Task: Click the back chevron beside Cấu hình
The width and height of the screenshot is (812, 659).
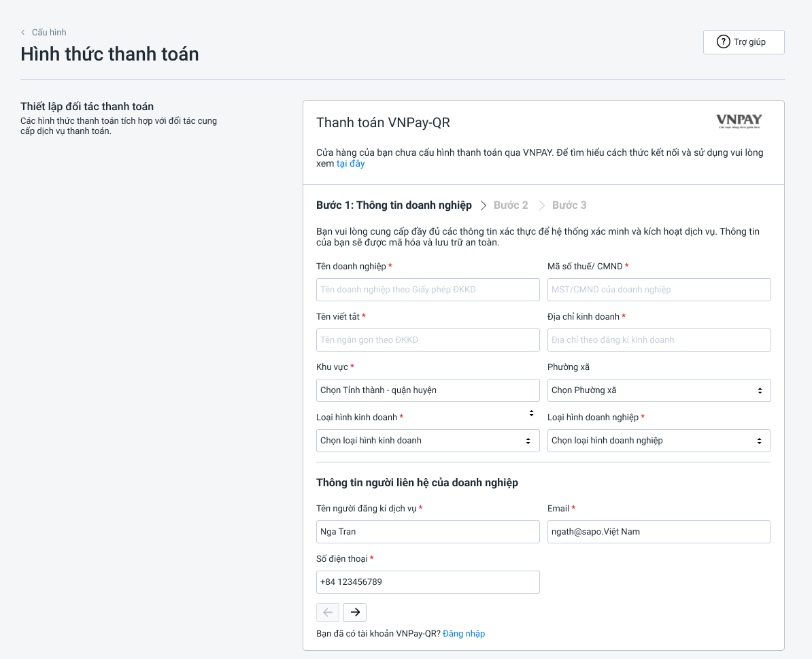Action: pos(23,33)
